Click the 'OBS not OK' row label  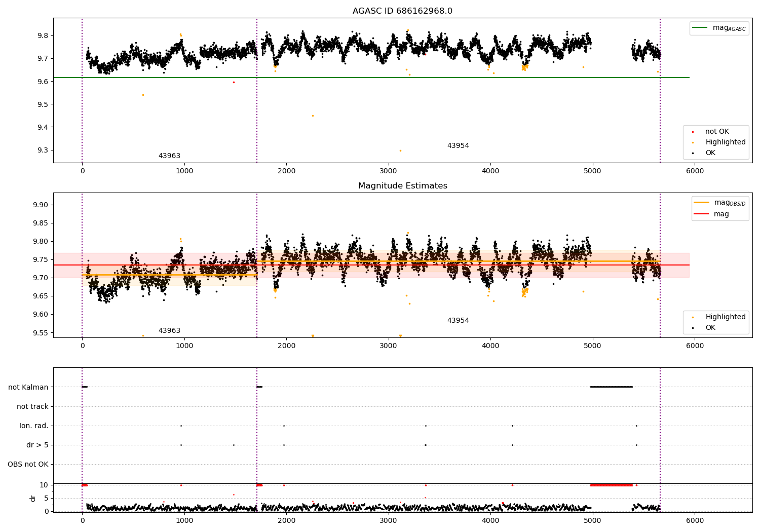point(28,465)
